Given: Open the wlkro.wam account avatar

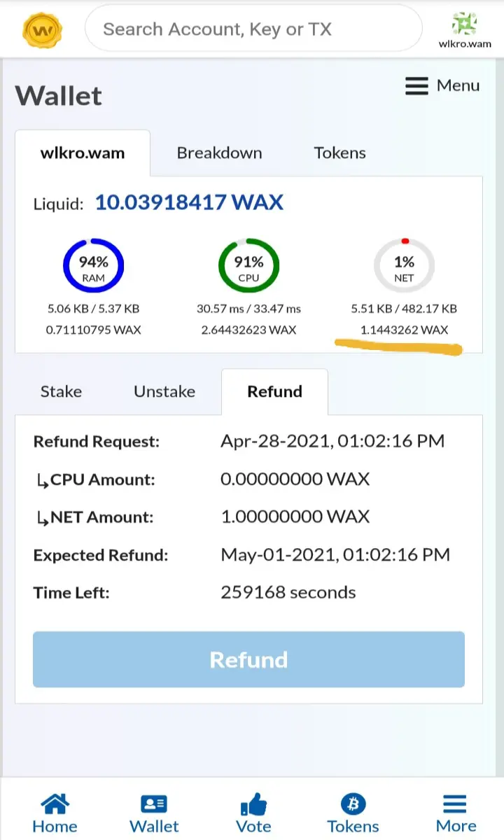Looking at the screenshot, I should coord(464,22).
